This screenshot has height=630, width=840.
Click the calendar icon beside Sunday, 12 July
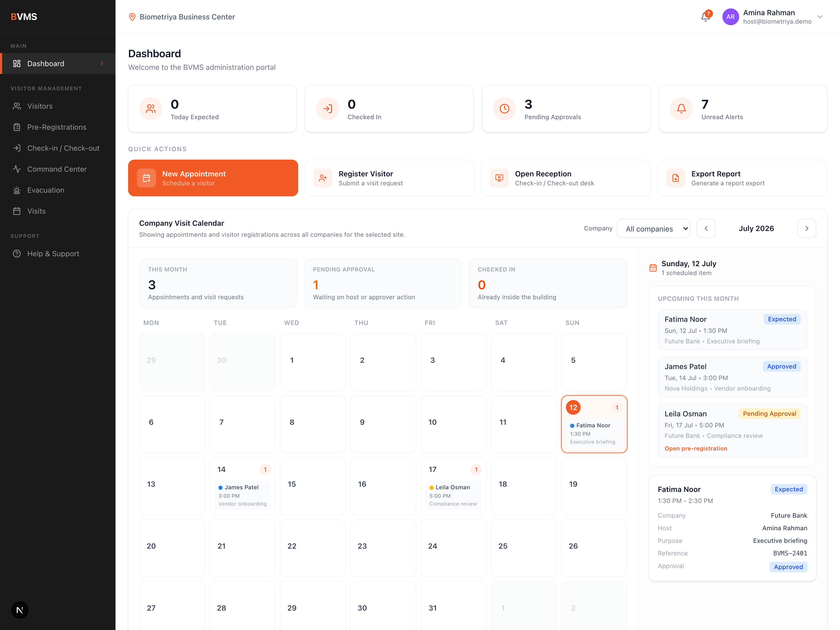[x=653, y=268]
